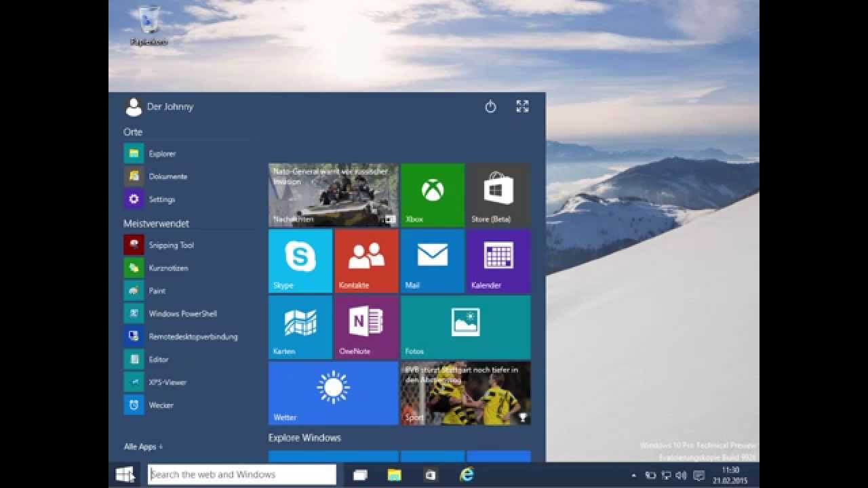
Task: Launch Paint from most used
Action: [145, 291]
